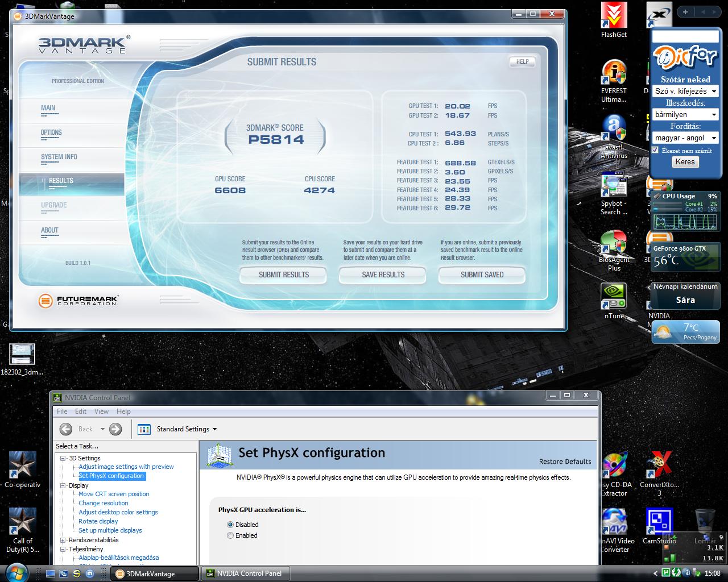Click the GeForce 9800 GTX temperature gadget

[685, 257]
